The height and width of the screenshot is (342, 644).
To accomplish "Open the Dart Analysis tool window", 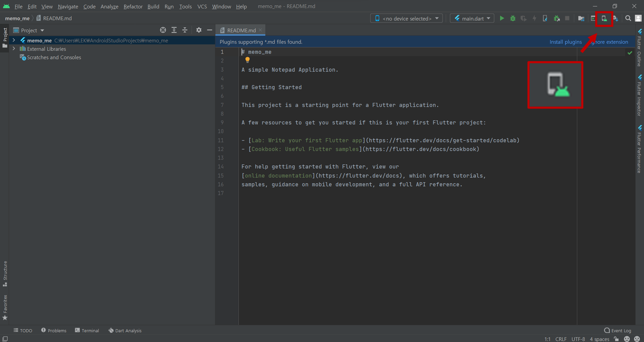I will [x=125, y=330].
